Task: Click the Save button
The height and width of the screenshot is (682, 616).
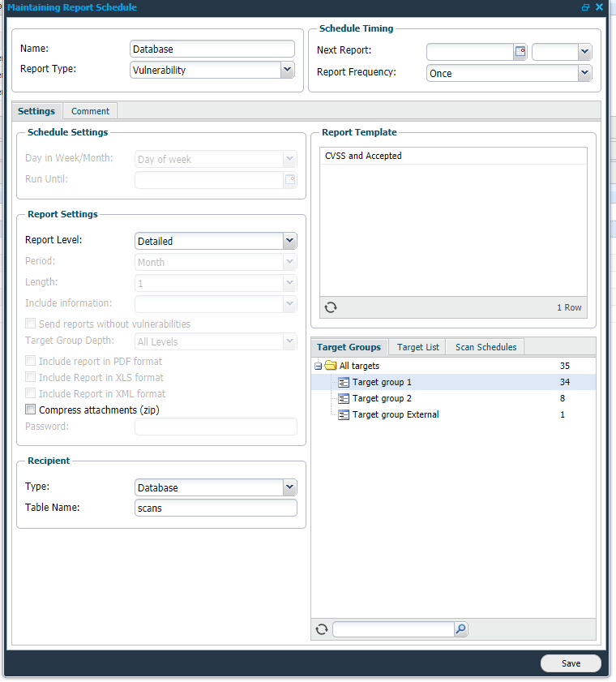Action: pyautogui.click(x=571, y=663)
